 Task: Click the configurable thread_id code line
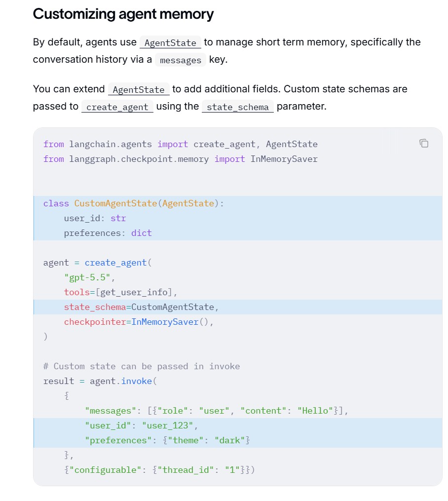coord(159,470)
